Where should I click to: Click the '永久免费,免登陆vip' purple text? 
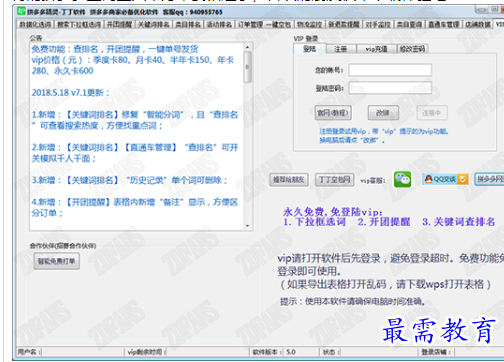pyautogui.click(x=333, y=212)
